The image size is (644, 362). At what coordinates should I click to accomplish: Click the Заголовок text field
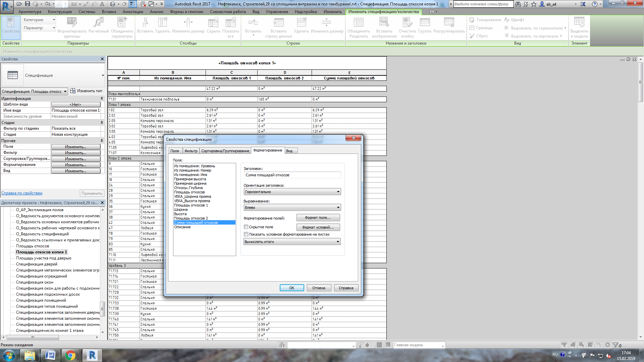pos(292,175)
